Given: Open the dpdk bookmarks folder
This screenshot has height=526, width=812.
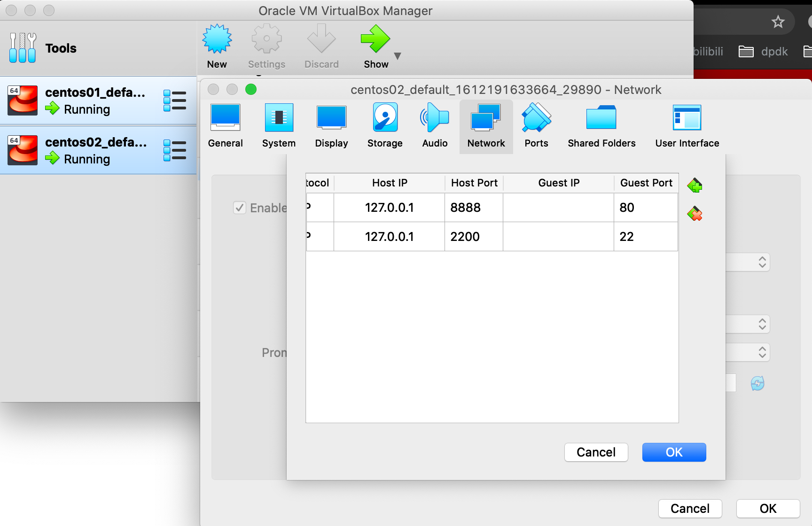Looking at the screenshot, I should coord(764,51).
